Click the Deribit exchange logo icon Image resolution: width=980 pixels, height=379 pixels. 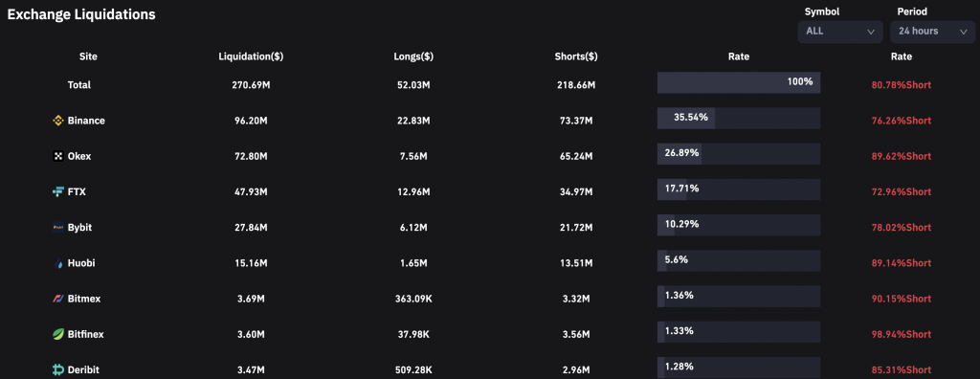pyautogui.click(x=58, y=370)
